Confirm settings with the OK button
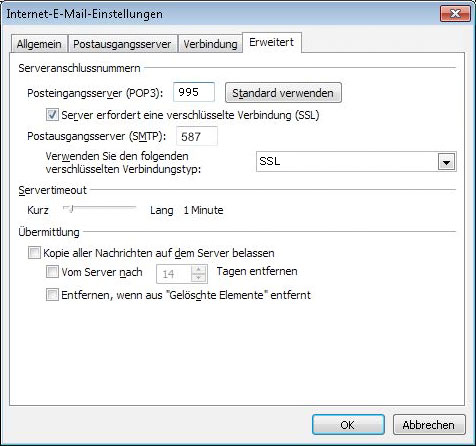The width and height of the screenshot is (476, 446). (x=348, y=425)
